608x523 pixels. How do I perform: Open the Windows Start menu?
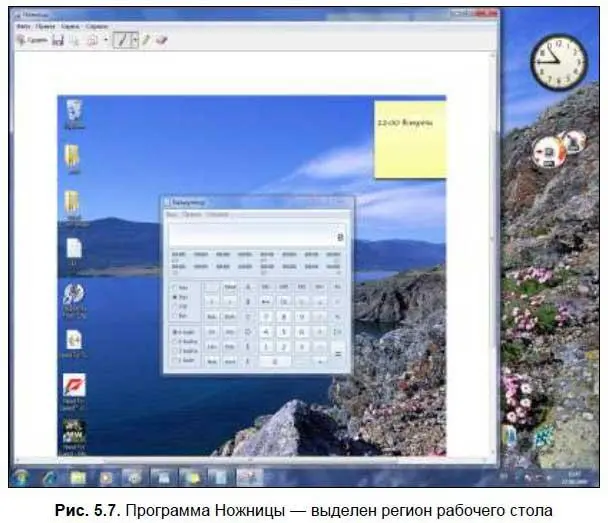(21, 475)
